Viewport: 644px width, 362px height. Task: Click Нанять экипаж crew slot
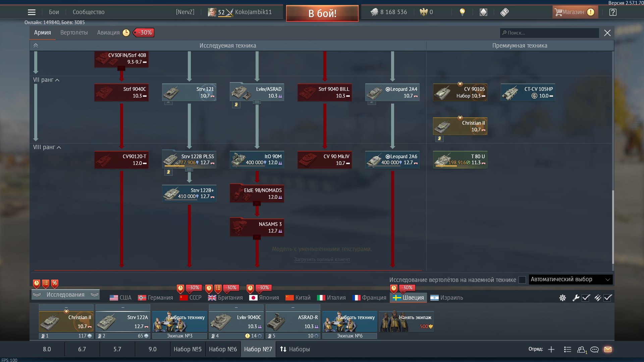406,321
